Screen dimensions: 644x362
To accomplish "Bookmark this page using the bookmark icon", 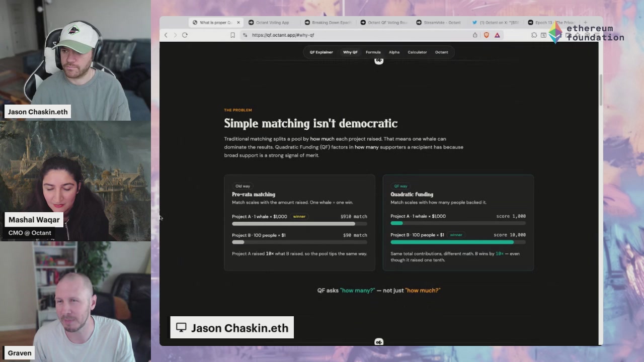I will (232, 35).
